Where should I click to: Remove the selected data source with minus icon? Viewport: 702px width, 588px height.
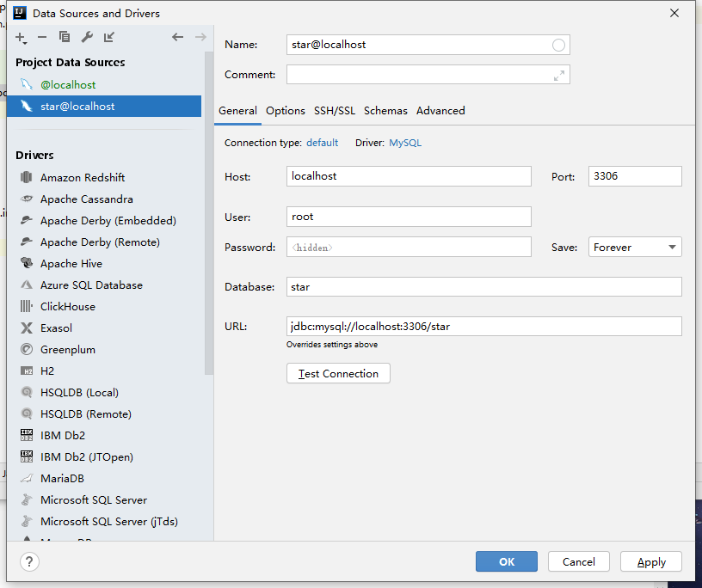[42, 37]
